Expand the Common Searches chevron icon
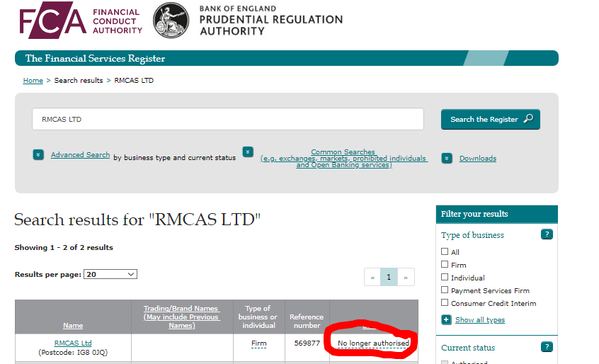599x364 pixels. tap(248, 152)
